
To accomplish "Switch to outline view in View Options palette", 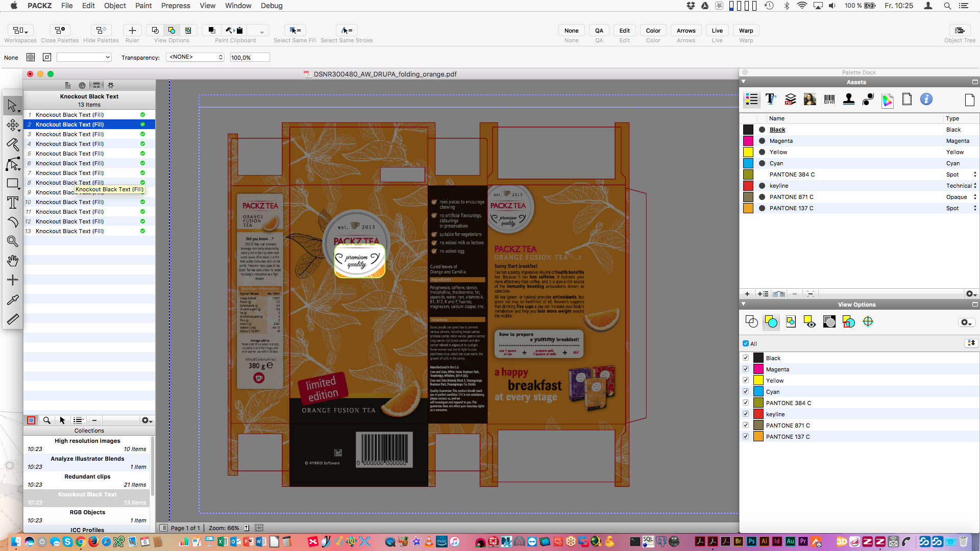I will tap(751, 321).
